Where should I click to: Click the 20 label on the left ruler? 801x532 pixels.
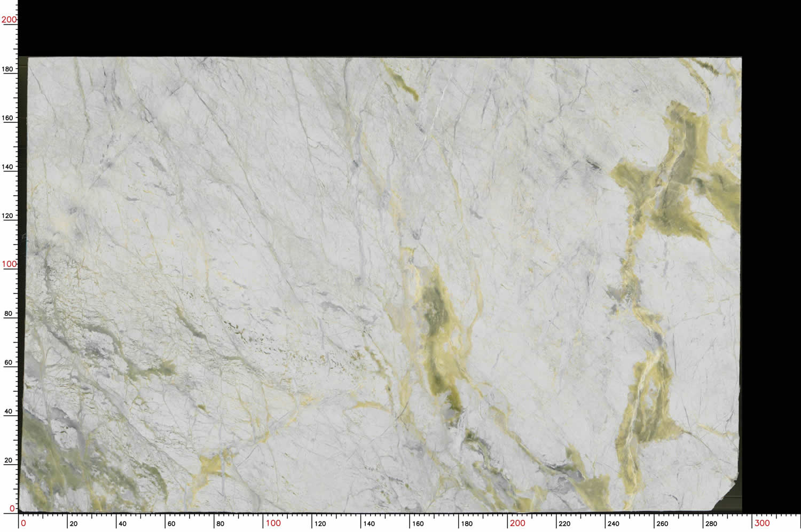8,460
